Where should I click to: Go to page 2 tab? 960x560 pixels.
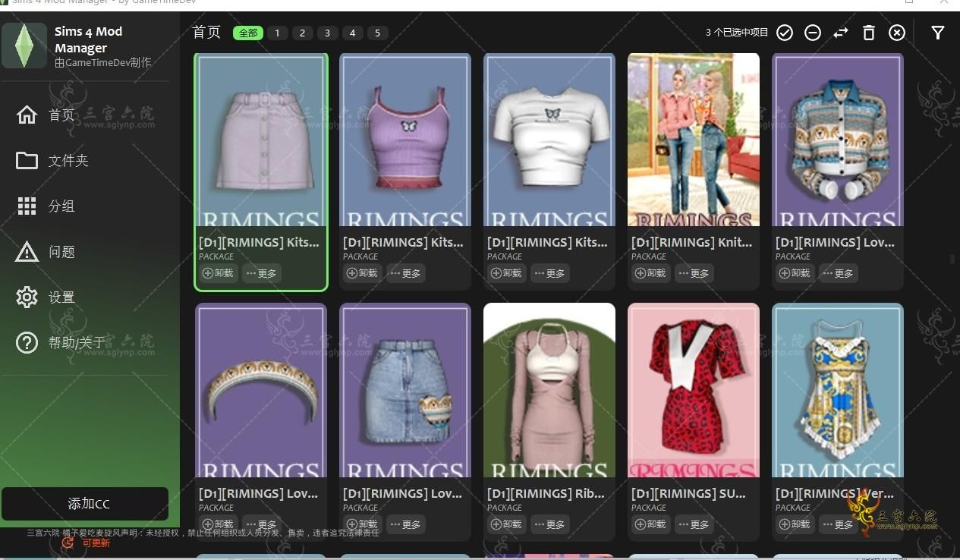[302, 33]
